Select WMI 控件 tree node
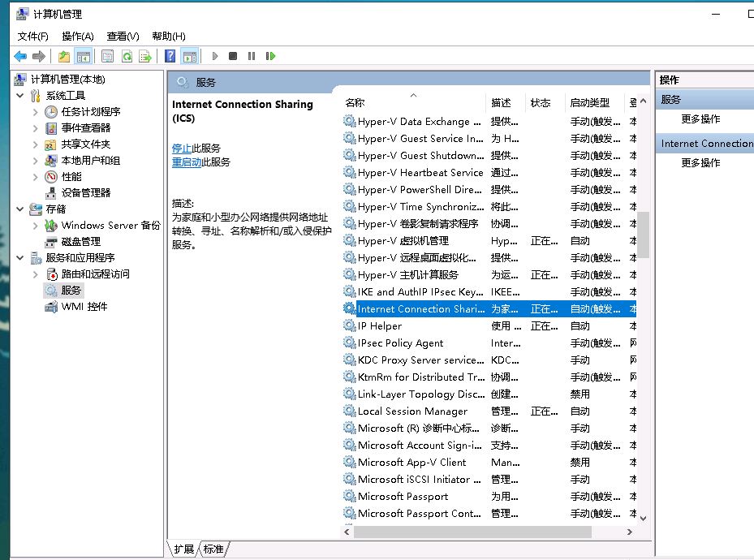Viewport: 754px width, 560px height. click(x=84, y=307)
